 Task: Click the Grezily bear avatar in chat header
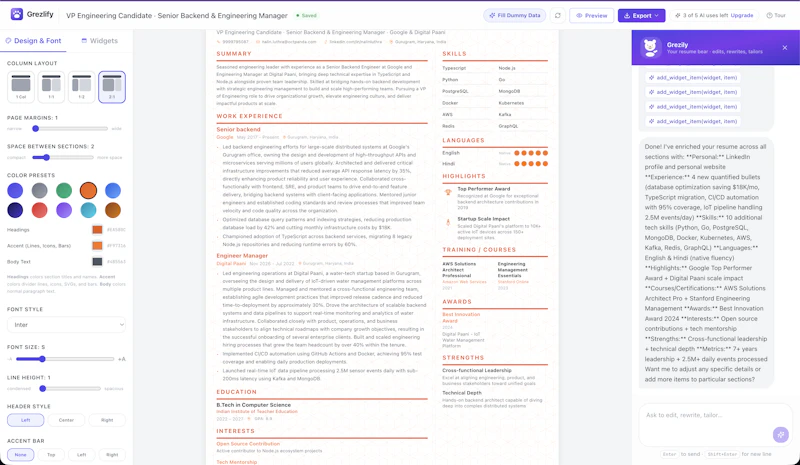pyautogui.click(x=651, y=47)
